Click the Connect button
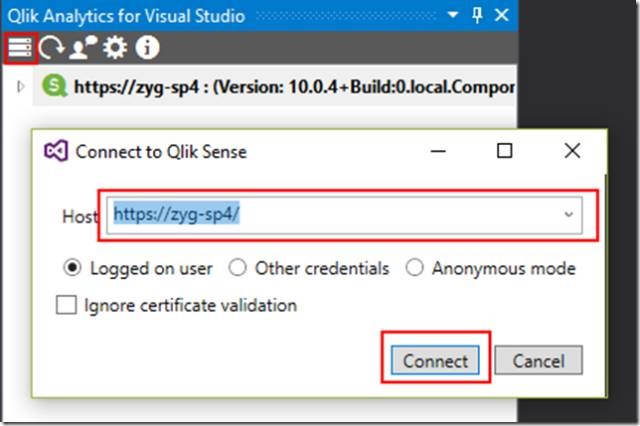 click(435, 360)
